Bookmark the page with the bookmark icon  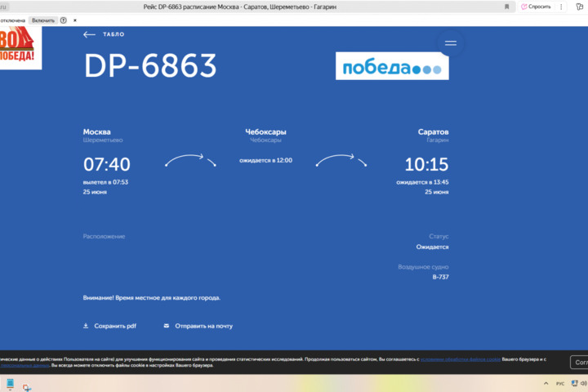(x=506, y=7)
